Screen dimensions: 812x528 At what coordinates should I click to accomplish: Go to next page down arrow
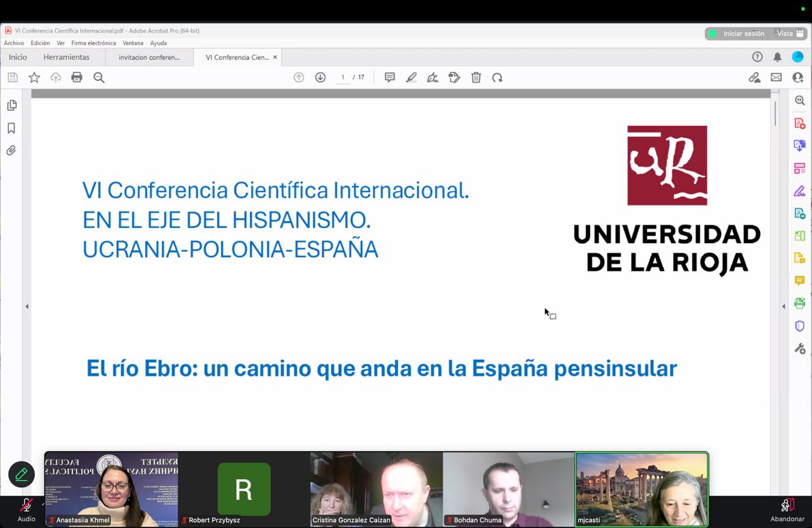(x=320, y=77)
